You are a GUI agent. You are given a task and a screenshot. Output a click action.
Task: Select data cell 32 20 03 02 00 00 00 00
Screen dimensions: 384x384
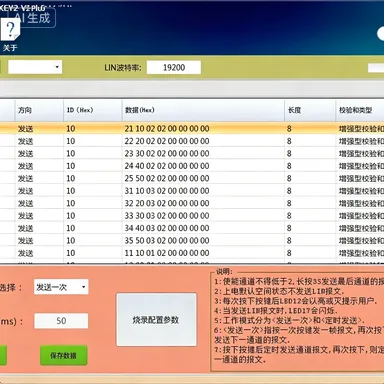coord(167,203)
